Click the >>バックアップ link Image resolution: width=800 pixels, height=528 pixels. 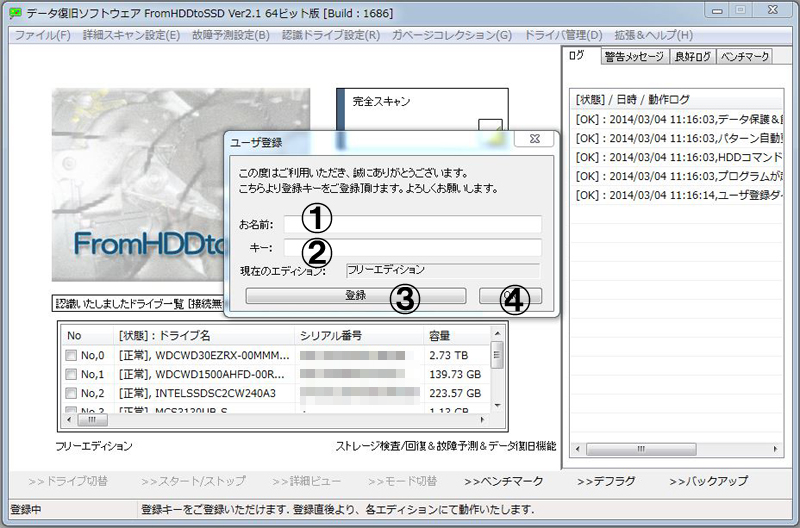[709, 481]
